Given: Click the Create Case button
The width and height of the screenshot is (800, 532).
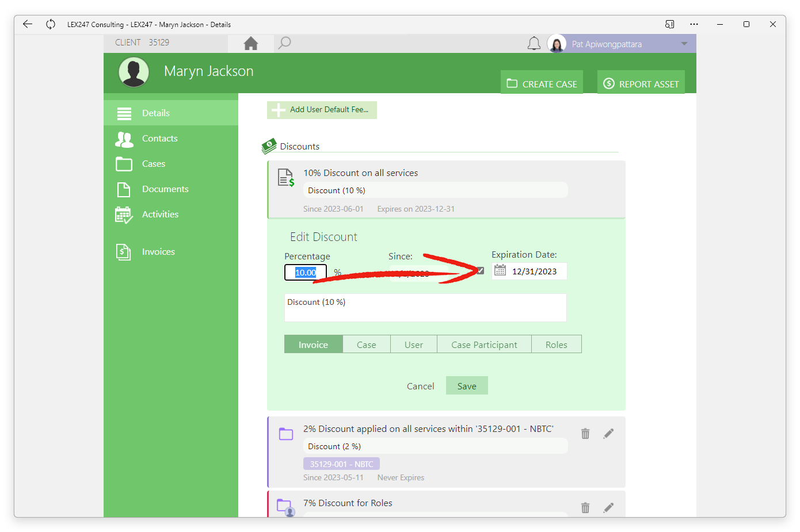Looking at the screenshot, I should tap(542, 82).
